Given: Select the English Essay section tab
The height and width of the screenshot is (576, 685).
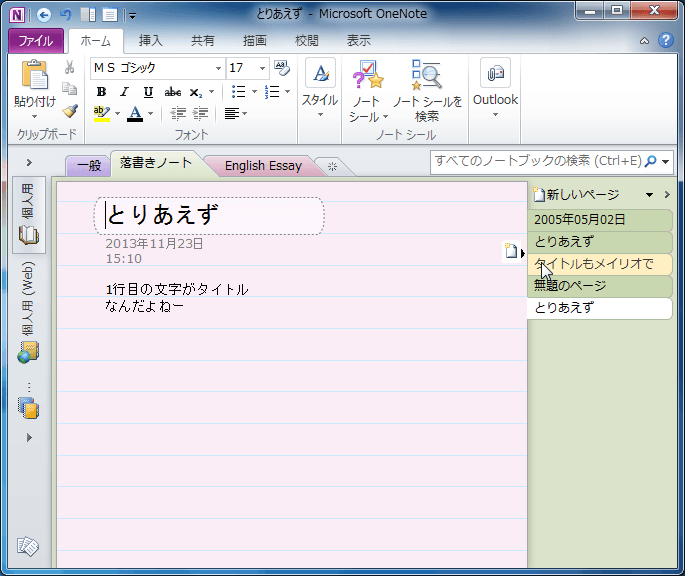Looking at the screenshot, I should 262,165.
